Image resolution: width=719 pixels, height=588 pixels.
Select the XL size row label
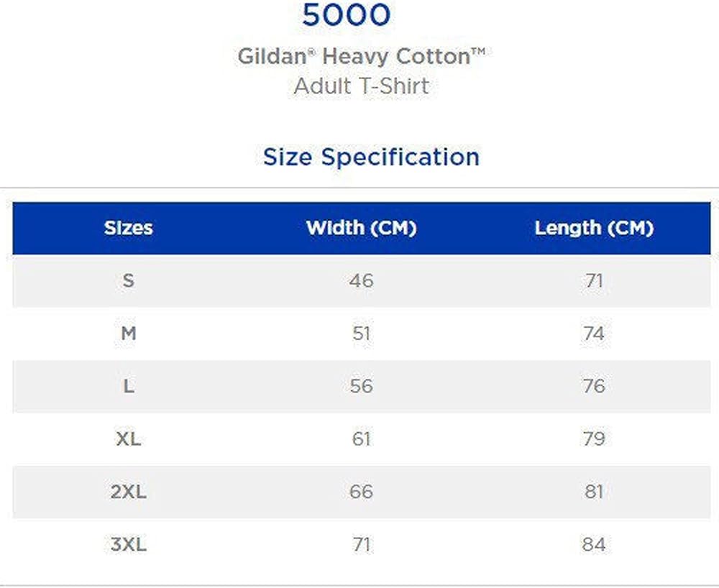[x=129, y=438]
